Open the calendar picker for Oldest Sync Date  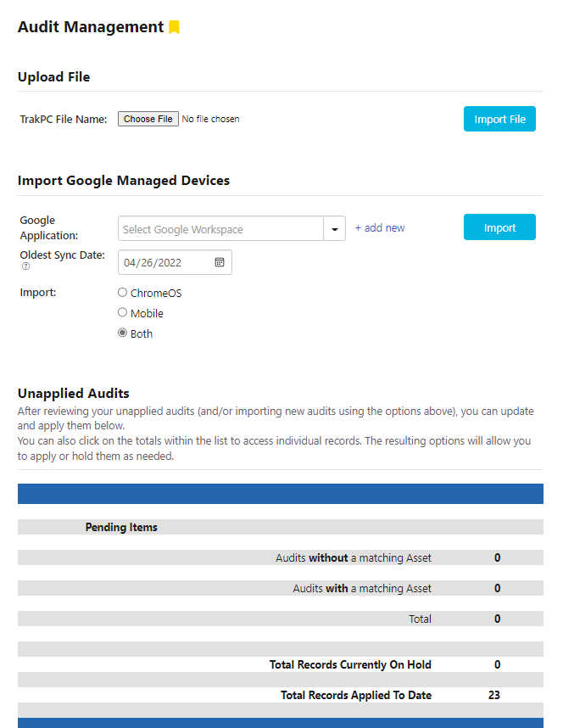[x=220, y=262]
